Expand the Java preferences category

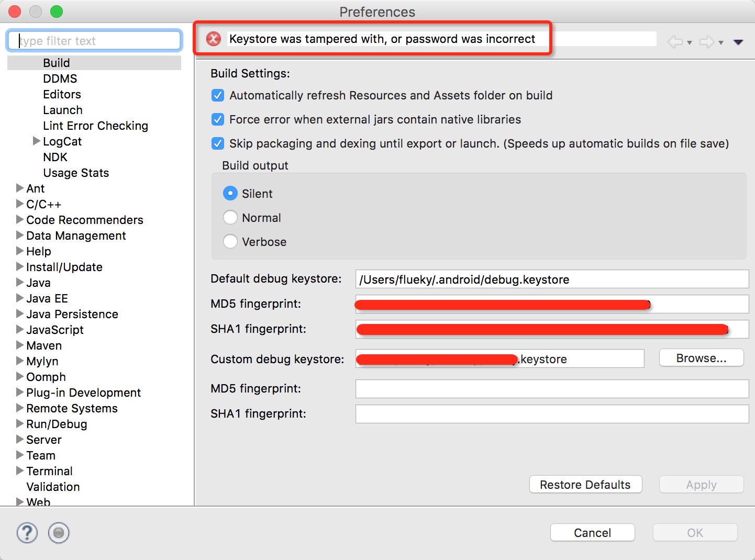tap(19, 283)
